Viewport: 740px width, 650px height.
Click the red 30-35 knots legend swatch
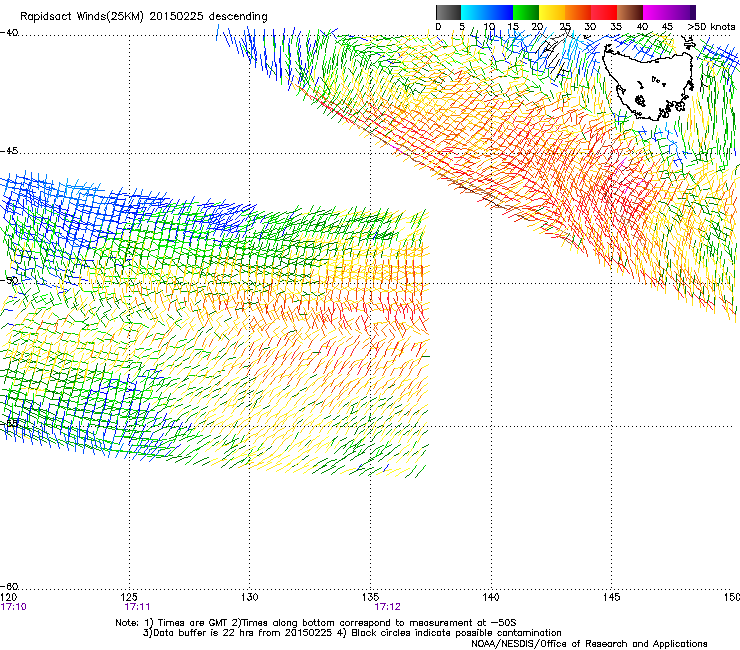604,12
